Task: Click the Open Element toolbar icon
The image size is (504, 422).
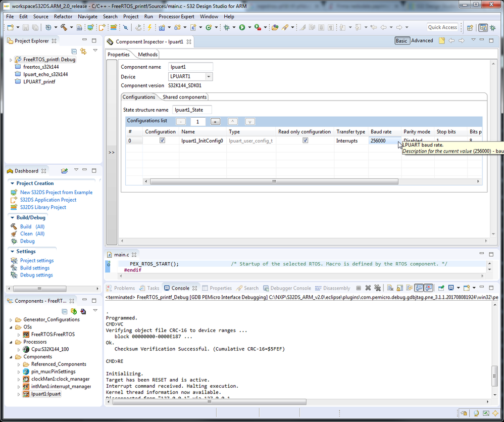Action: click(275, 28)
